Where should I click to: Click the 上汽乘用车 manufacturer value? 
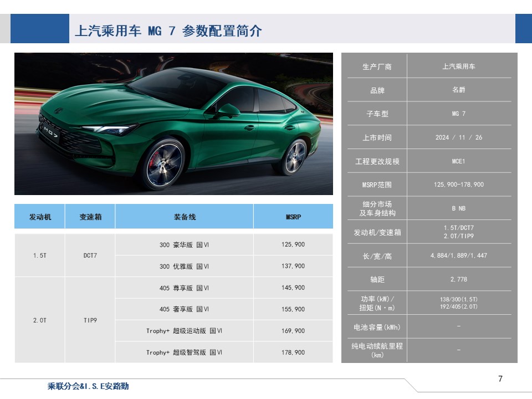click(x=459, y=66)
